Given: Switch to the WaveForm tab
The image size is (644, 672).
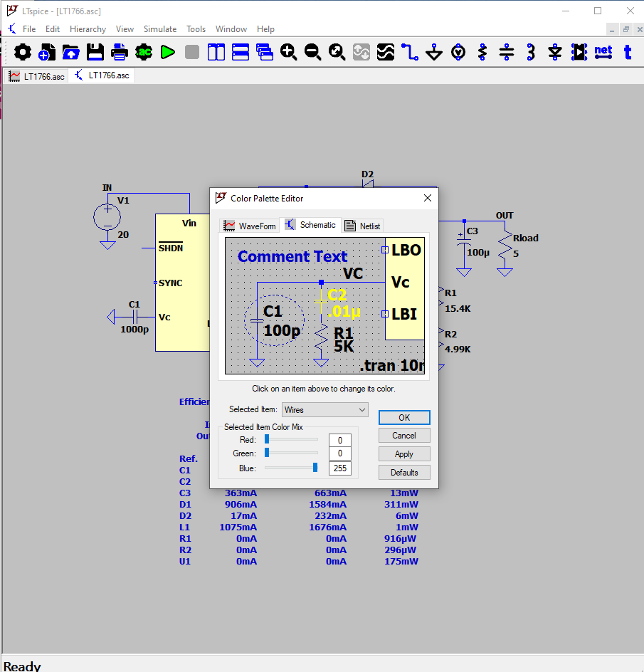Looking at the screenshot, I should pyautogui.click(x=250, y=226).
